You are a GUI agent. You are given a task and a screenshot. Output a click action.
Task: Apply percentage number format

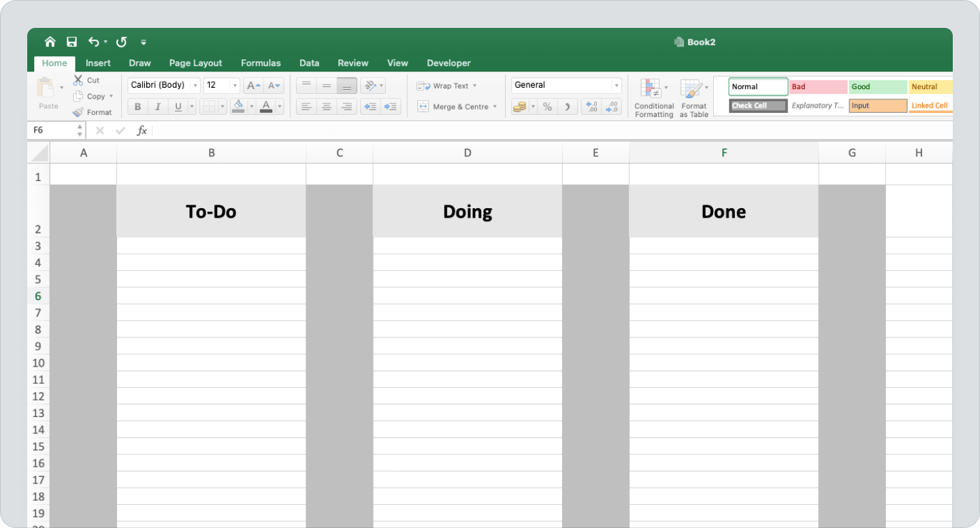tap(547, 107)
